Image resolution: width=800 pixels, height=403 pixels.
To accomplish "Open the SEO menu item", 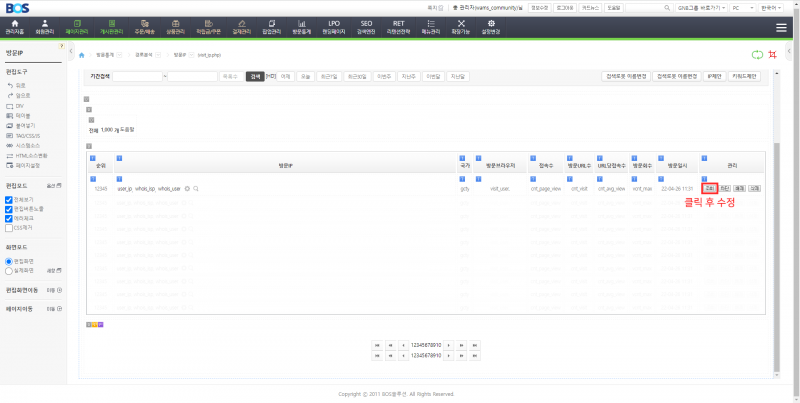I will [x=366, y=25].
